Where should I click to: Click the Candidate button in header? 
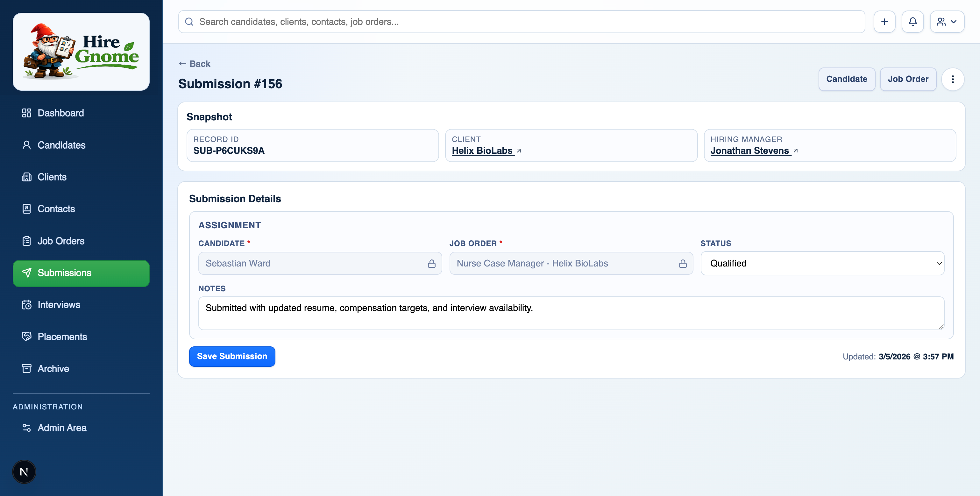click(847, 79)
